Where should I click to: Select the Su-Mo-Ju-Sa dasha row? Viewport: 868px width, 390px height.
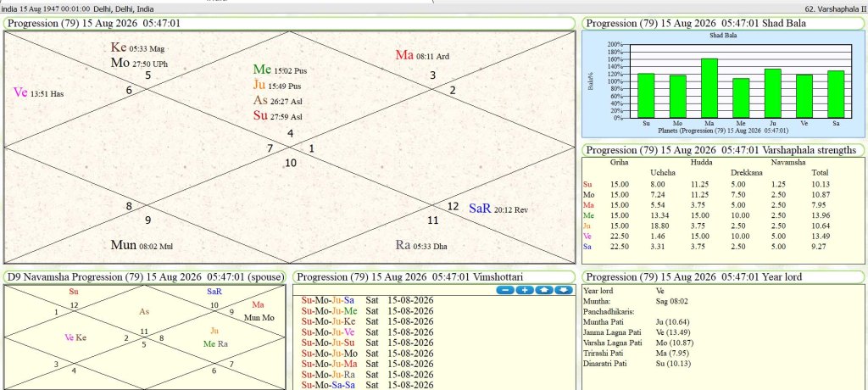click(x=368, y=300)
